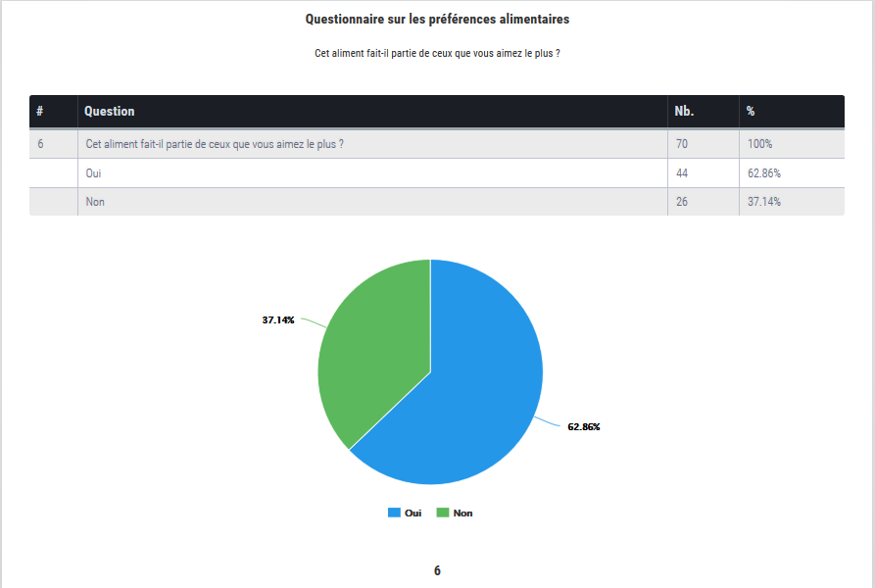Click the 37.14% pie chart data label
Viewport: 875px width, 588px height.
[278, 320]
